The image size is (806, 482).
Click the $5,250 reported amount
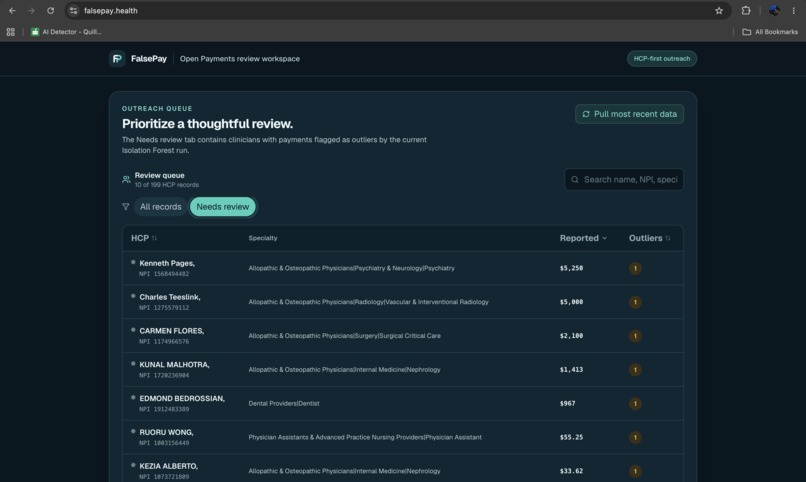pyautogui.click(x=571, y=268)
